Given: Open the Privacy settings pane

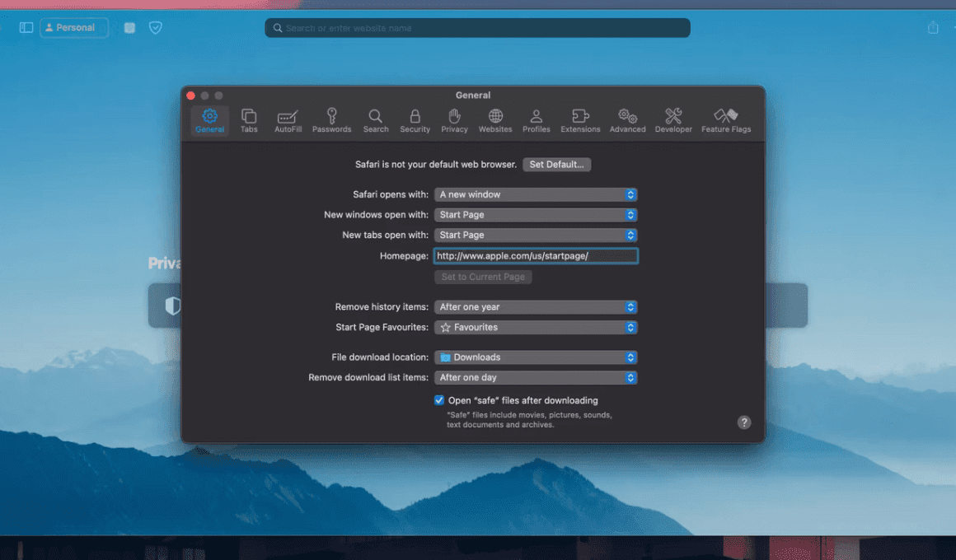Looking at the screenshot, I should click(x=454, y=121).
